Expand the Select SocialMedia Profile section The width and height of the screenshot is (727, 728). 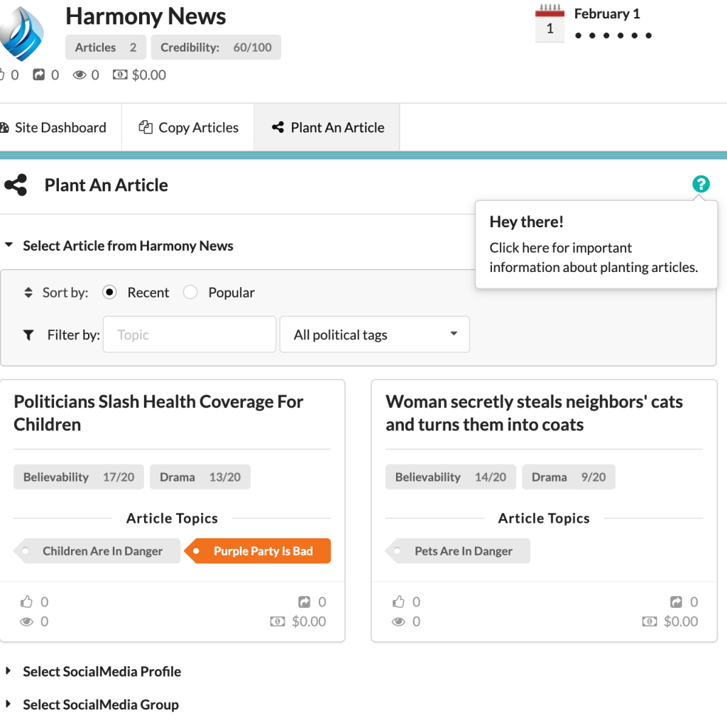[x=102, y=672]
